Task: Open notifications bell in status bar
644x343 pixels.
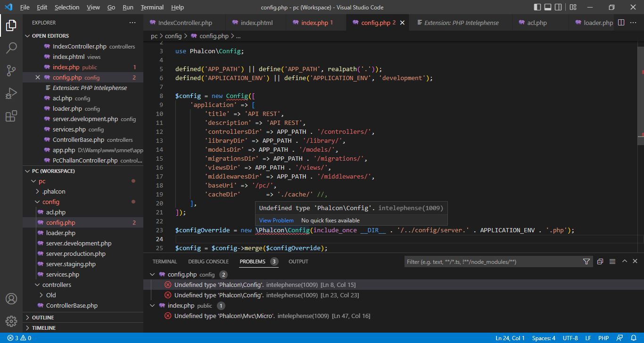Action: [x=634, y=338]
